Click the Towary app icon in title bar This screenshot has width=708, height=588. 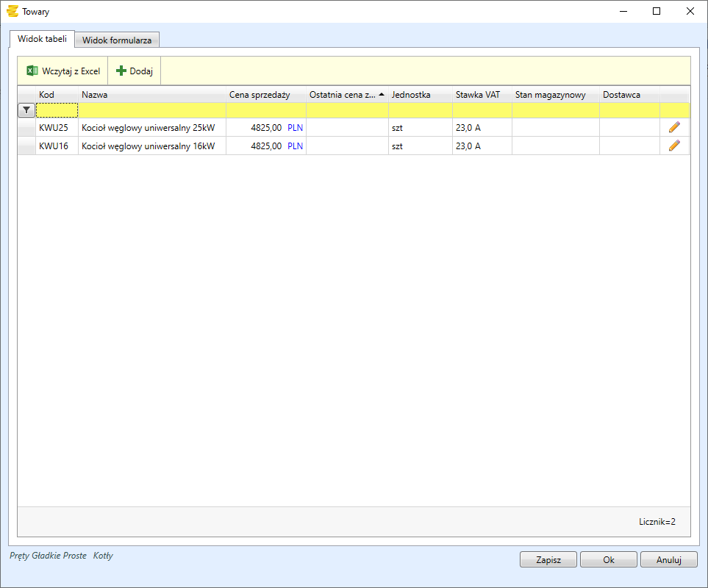tap(12, 12)
